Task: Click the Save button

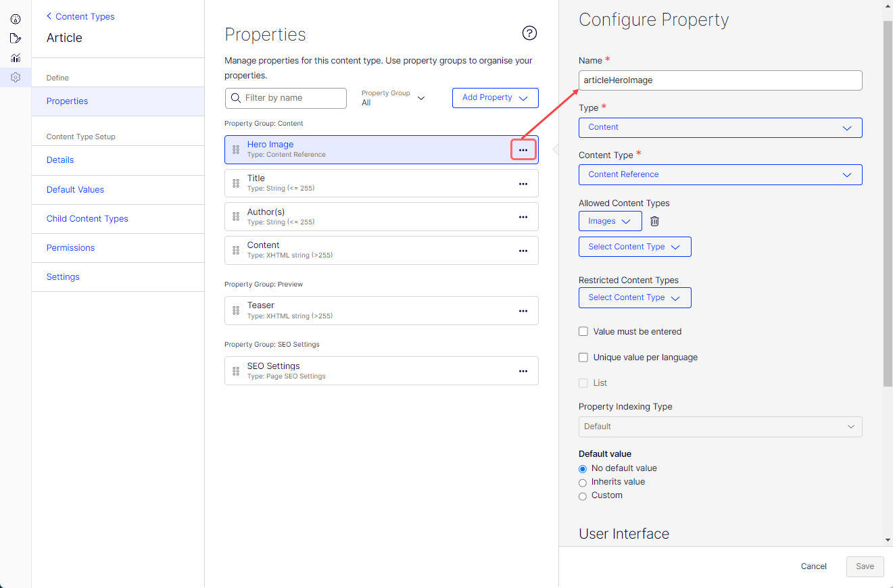Action: pyautogui.click(x=865, y=566)
